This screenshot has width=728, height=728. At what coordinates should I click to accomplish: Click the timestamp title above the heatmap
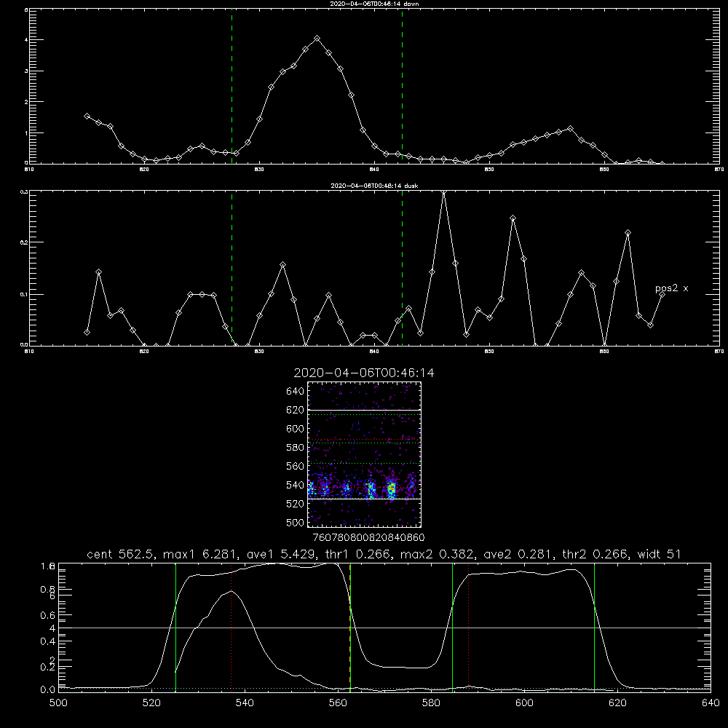click(x=364, y=373)
